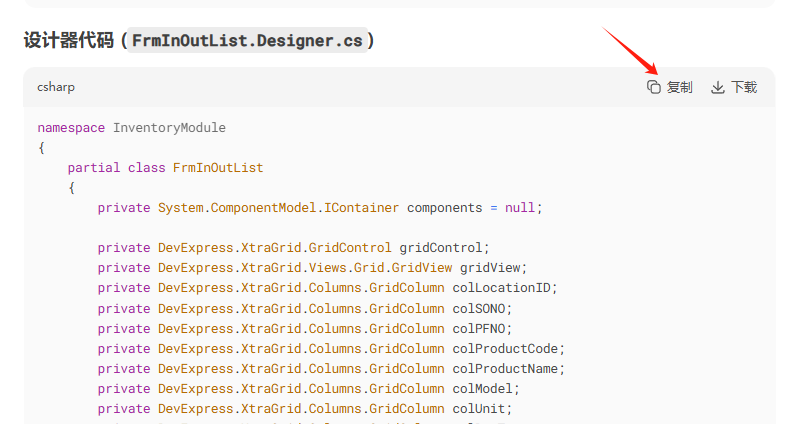Click the 设计器代码 heading text
This screenshot has width=806, height=424.
tap(68, 41)
